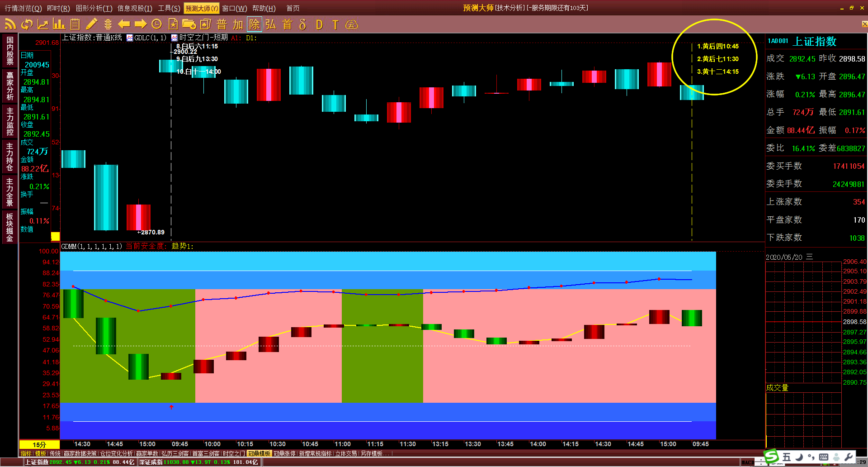Switch to the 立体交易 tab
868x467 pixels.
(346, 453)
